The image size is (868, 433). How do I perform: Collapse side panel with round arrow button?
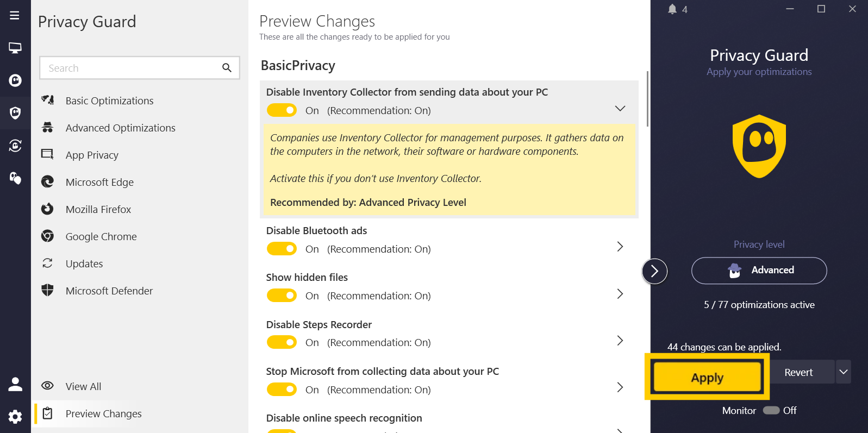(x=654, y=271)
